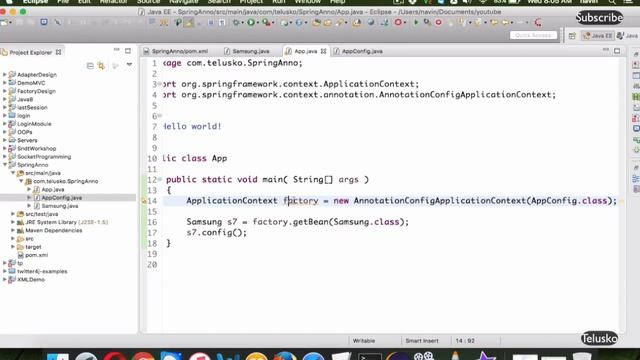Click the Debug bug icon in toolbar
This screenshot has width=640, height=360.
pyautogui.click(x=236, y=23)
